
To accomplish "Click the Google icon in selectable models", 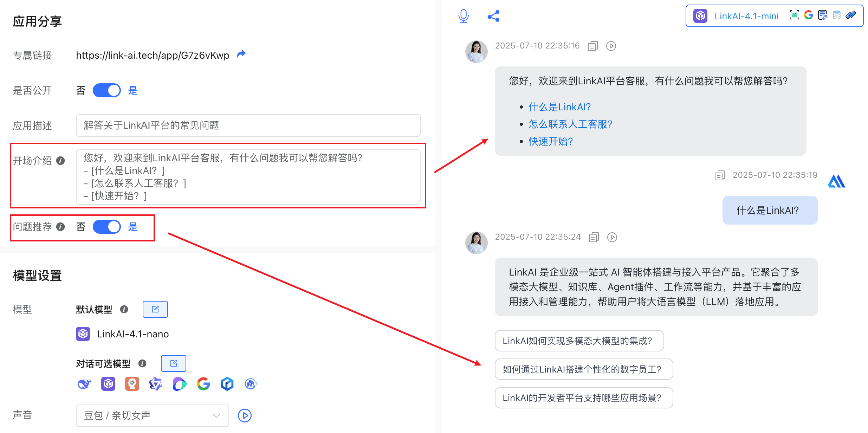I will tap(203, 384).
